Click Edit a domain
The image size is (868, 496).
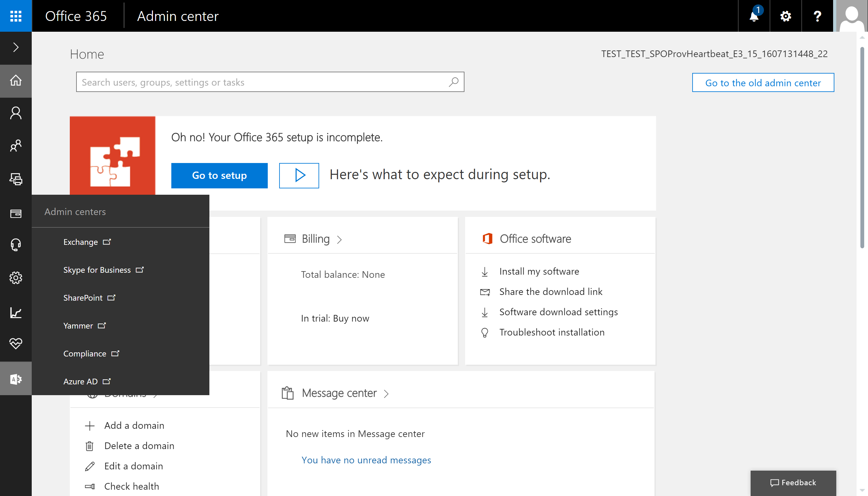134,466
